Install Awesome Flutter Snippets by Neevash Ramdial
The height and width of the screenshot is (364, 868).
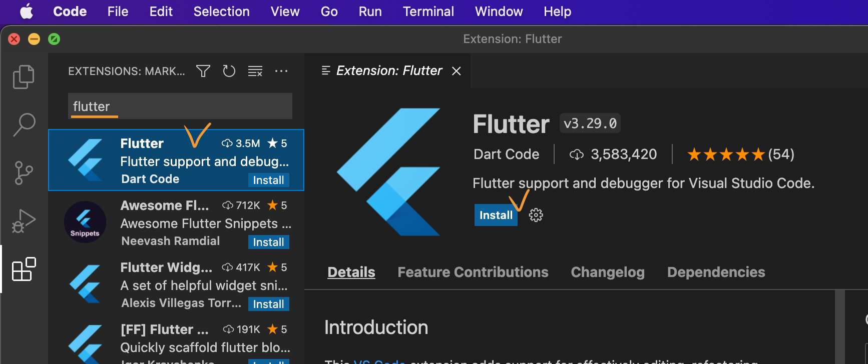click(268, 242)
